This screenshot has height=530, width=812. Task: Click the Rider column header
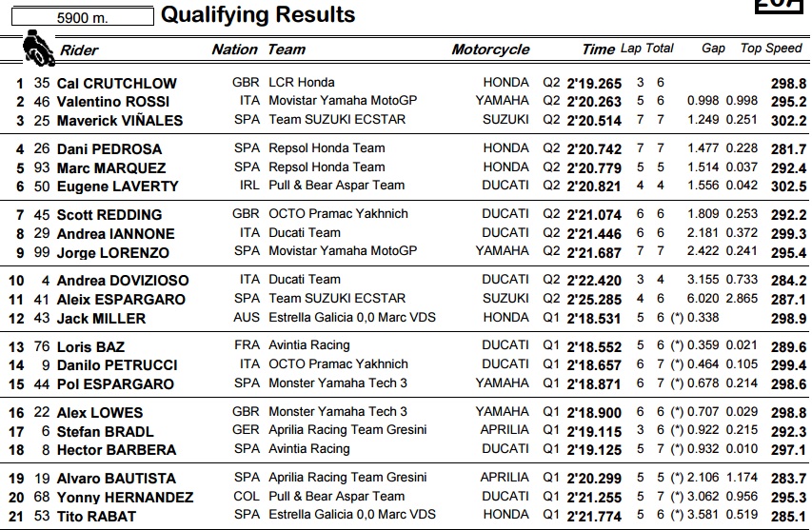79,49
